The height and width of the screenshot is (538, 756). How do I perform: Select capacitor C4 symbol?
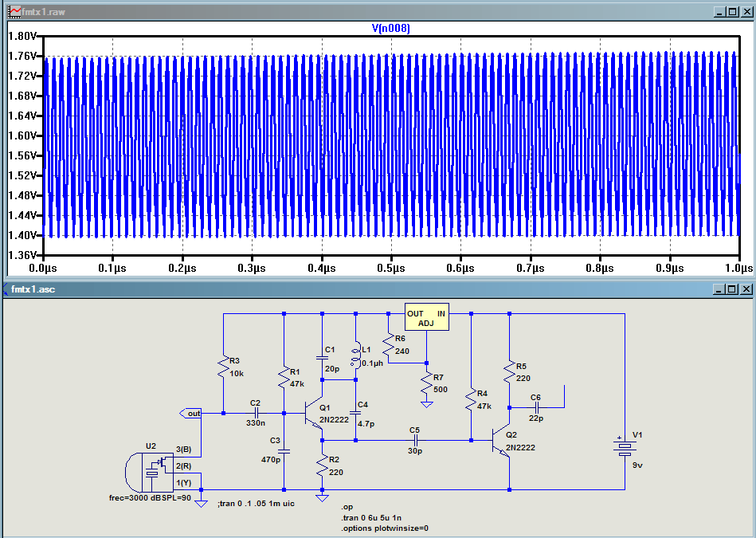(355, 413)
